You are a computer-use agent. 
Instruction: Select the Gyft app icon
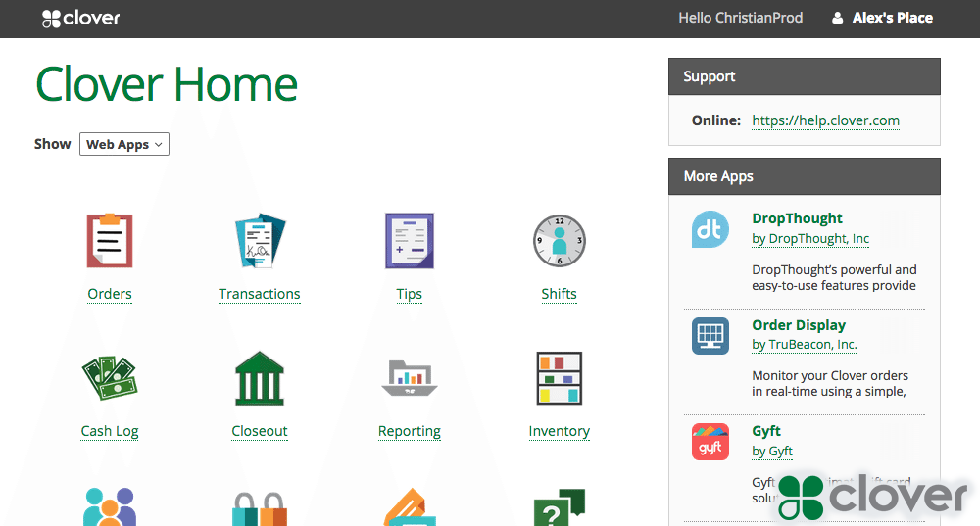710,442
